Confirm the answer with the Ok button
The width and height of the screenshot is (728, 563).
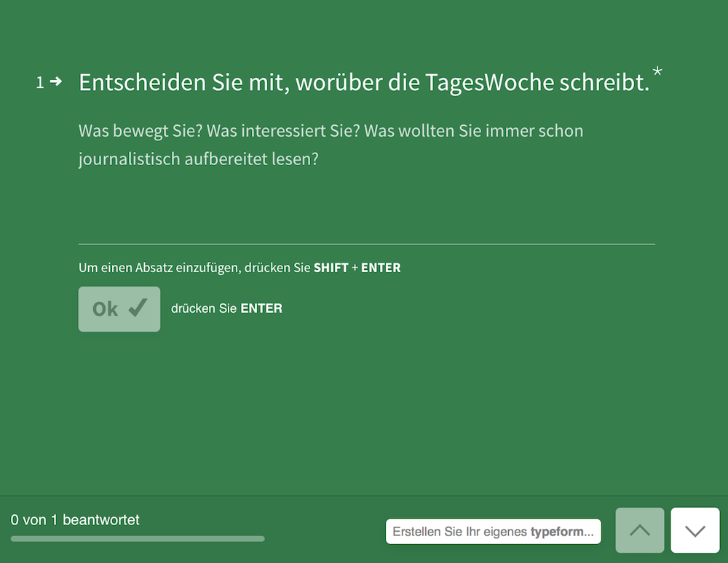[x=119, y=309]
